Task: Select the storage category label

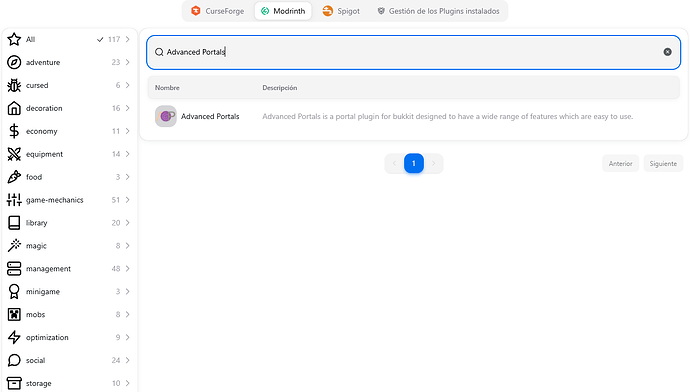Action: pyautogui.click(x=39, y=383)
